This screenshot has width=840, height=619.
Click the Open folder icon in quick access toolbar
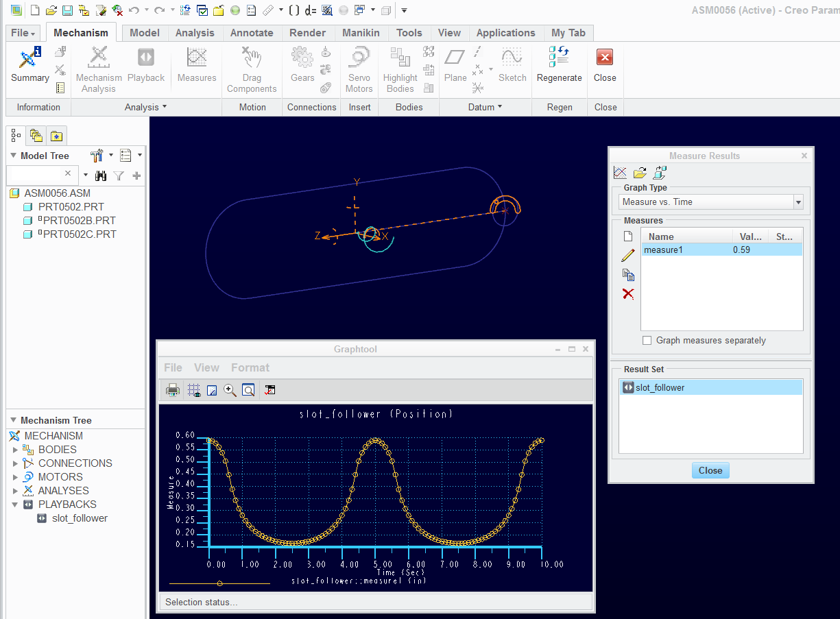coord(51,10)
